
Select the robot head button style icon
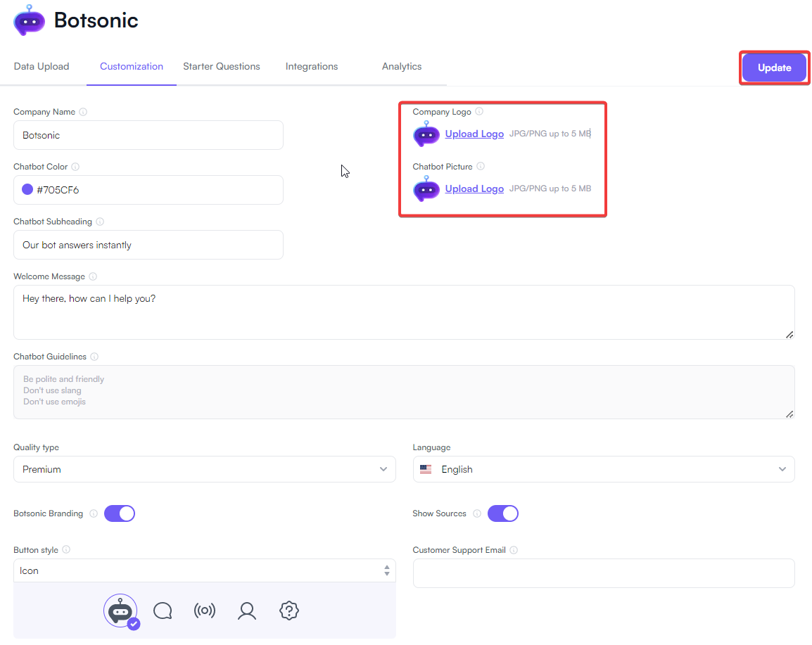coord(120,611)
